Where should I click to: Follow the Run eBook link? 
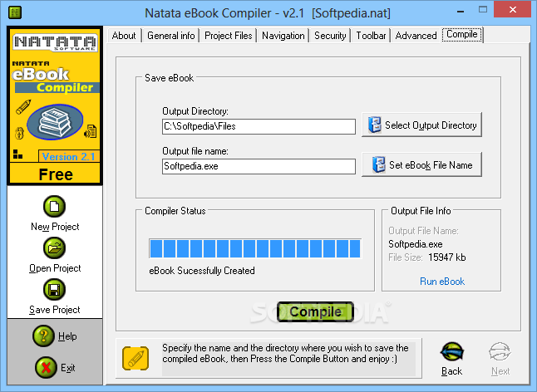(x=442, y=282)
